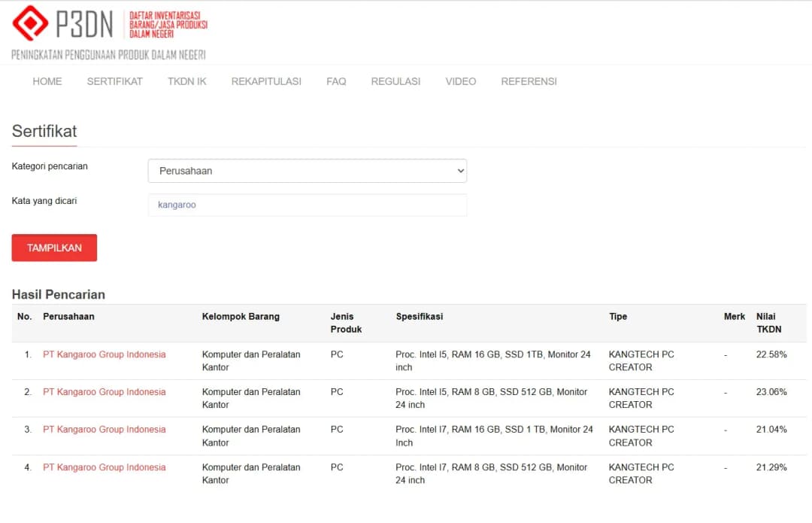This screenshot has width=812, height=523.
Task: Select the 22.58% TKDN value
Action: (771, 354)
